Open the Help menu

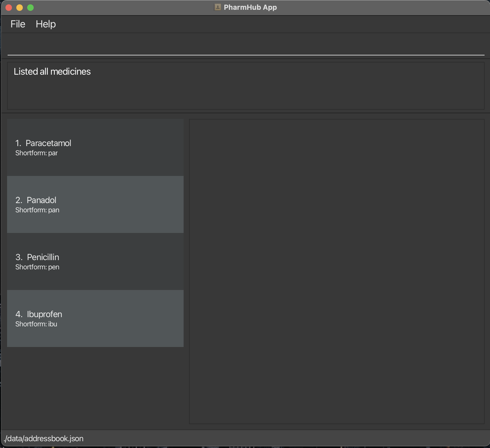(x=46, y=24)
